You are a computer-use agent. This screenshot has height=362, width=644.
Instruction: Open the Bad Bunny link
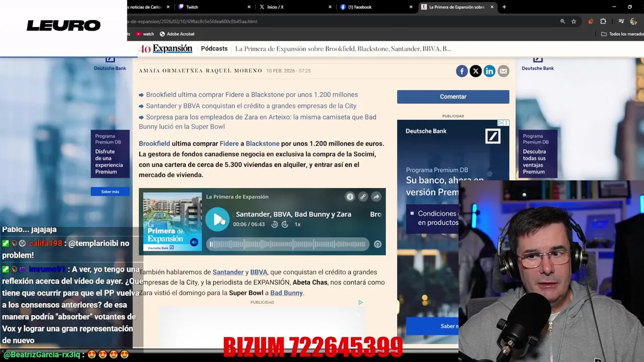[286, 293]
